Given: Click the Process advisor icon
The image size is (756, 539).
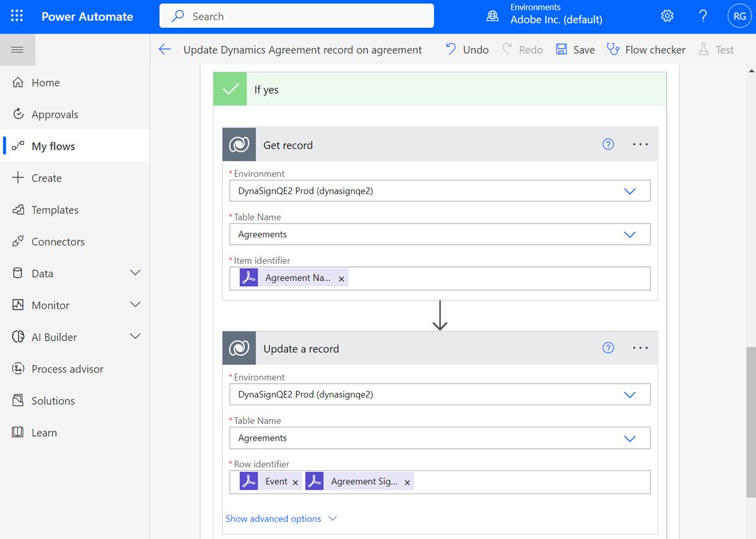Looking at the screenshot, I should (x=18, y=369).
